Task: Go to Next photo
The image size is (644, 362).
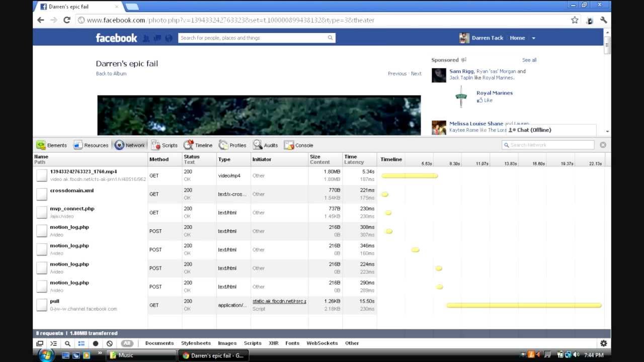Action: click(416, 73)
